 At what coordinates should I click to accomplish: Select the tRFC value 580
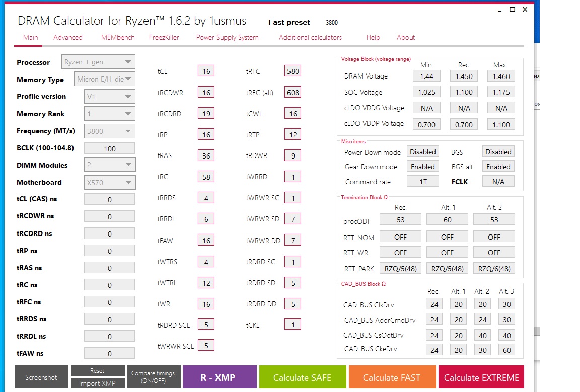point(293,71)
